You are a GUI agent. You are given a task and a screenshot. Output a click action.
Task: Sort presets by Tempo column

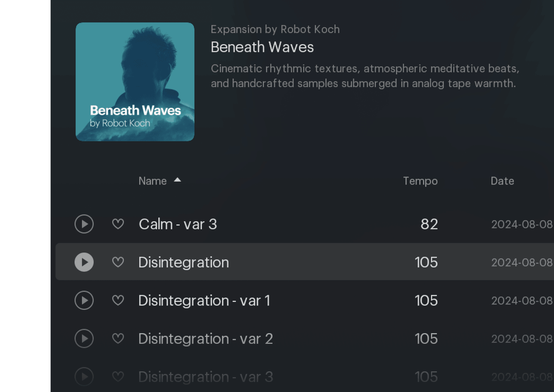(420, 181)
